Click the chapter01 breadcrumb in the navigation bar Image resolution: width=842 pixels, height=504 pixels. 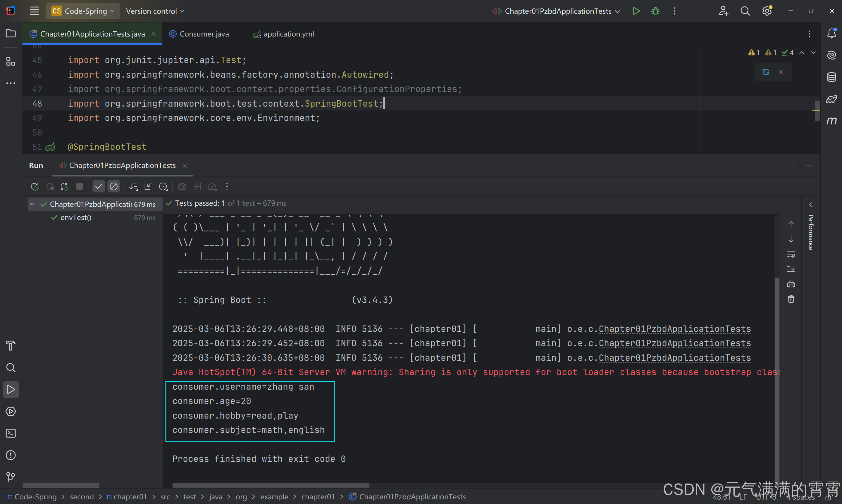click(130, 496)
